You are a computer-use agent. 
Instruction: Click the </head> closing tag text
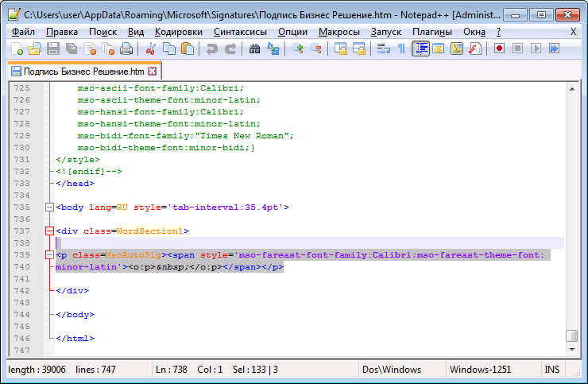tap(75, 184)
